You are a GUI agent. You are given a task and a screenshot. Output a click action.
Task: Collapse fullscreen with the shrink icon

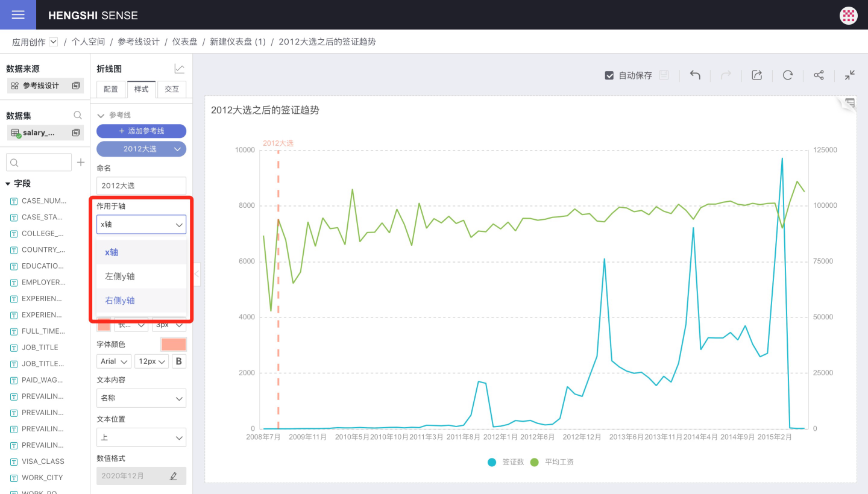click(x=849, y=75)
